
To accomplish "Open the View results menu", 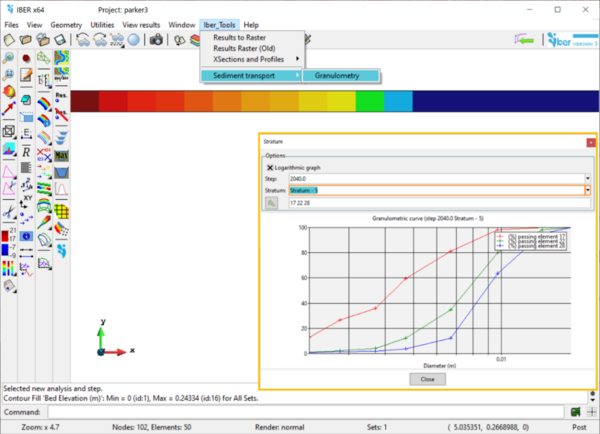I will click(143, 24).
